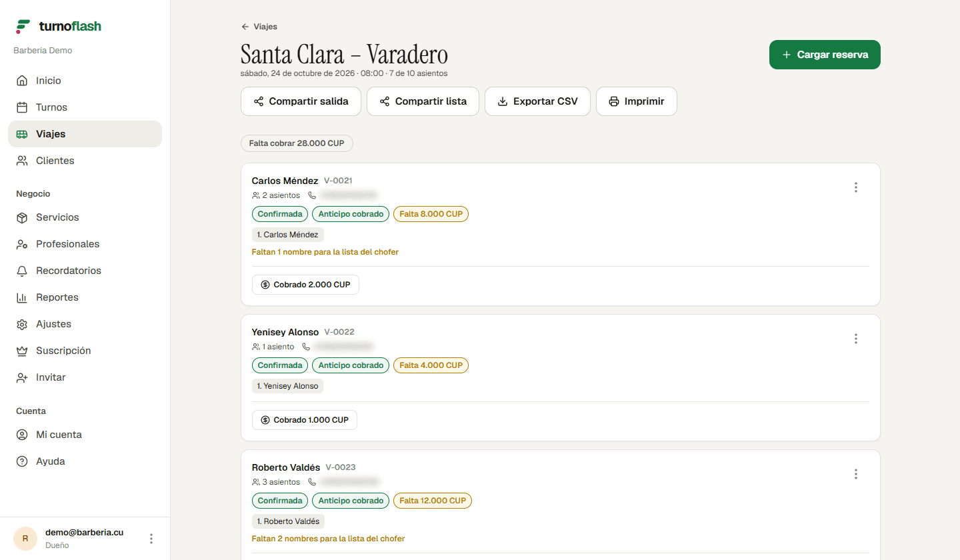
Task: Click the Falta cobrar 28.000 CUP badge
Action: [x=297, y=143]
